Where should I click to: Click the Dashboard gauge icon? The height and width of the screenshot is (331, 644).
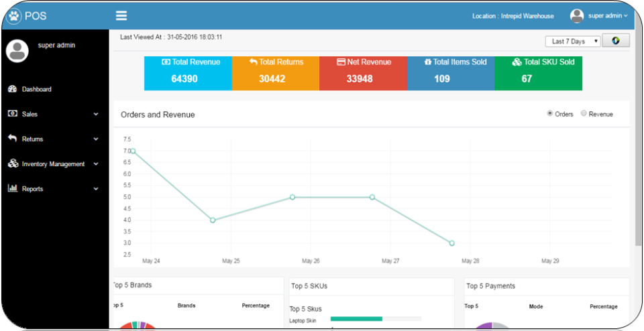coord(12,88)
